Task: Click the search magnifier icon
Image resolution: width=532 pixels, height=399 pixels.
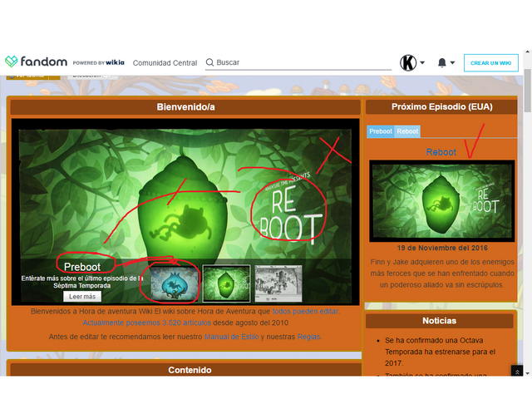Action: tap(210, 62)
